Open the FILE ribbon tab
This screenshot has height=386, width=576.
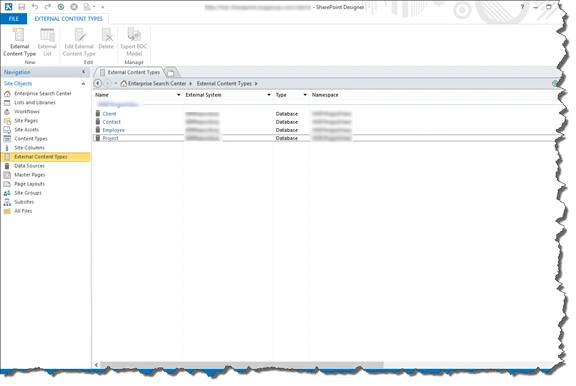pos(14,19)
